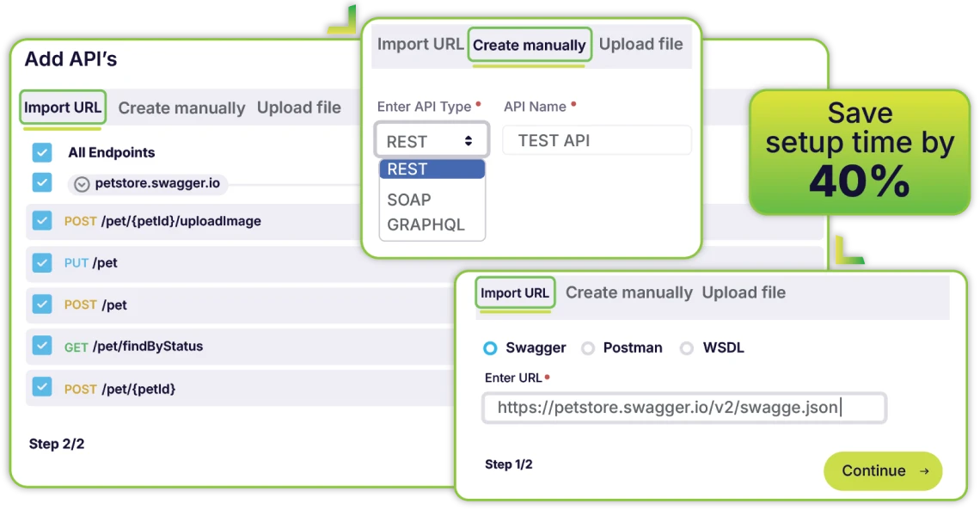Focus the API Name input field

click(597, 140)
